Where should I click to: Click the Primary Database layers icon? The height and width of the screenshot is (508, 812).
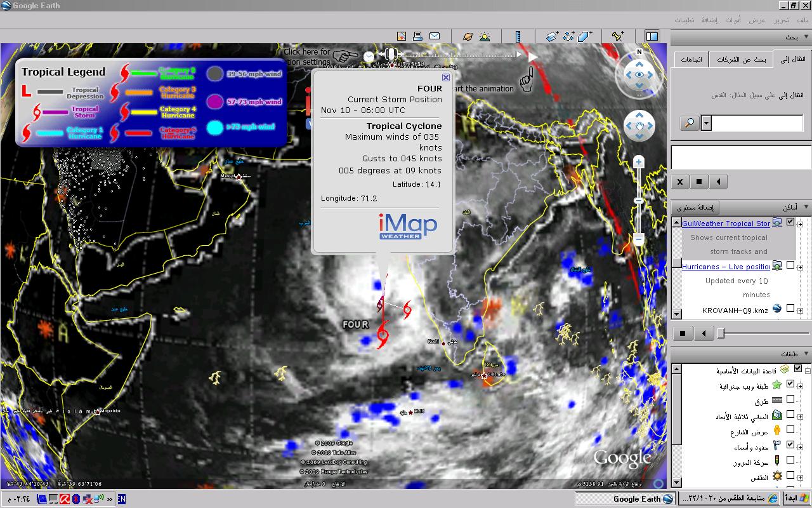785,370
